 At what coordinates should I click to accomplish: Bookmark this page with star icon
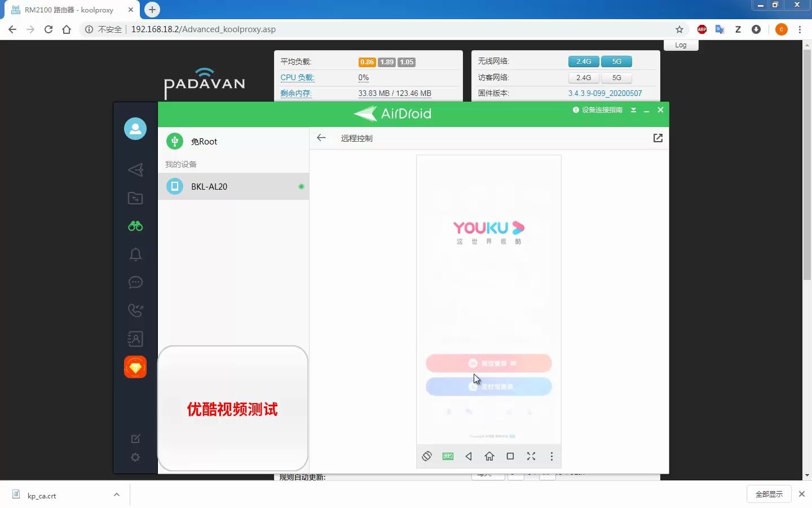click(679, 29)
